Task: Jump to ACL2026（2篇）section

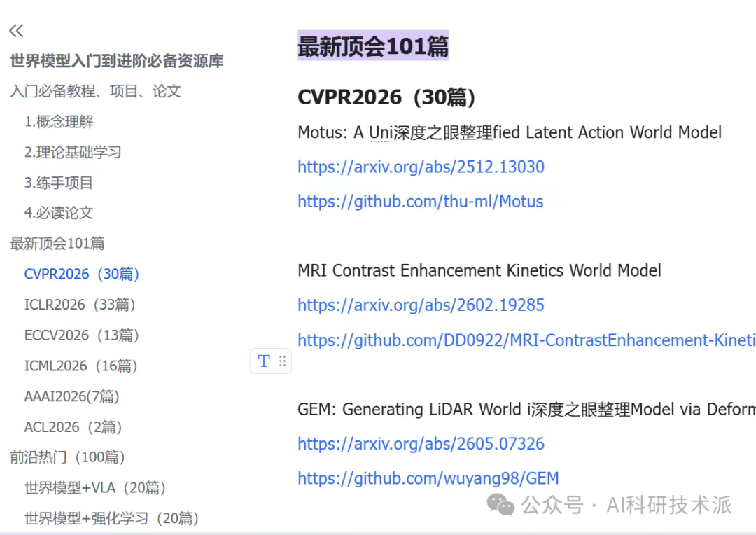Action: pos(73,427)
